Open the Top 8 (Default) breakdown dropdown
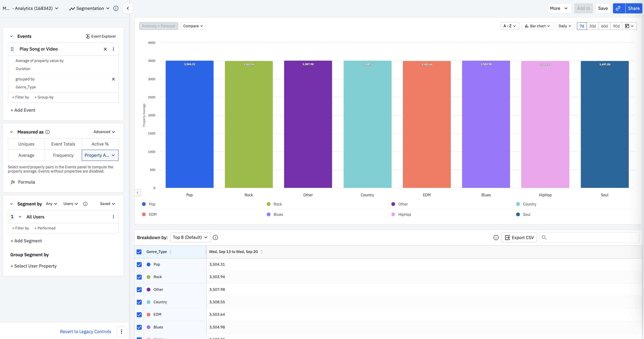The width and height of the screenshot is (644, 339). 190,237
